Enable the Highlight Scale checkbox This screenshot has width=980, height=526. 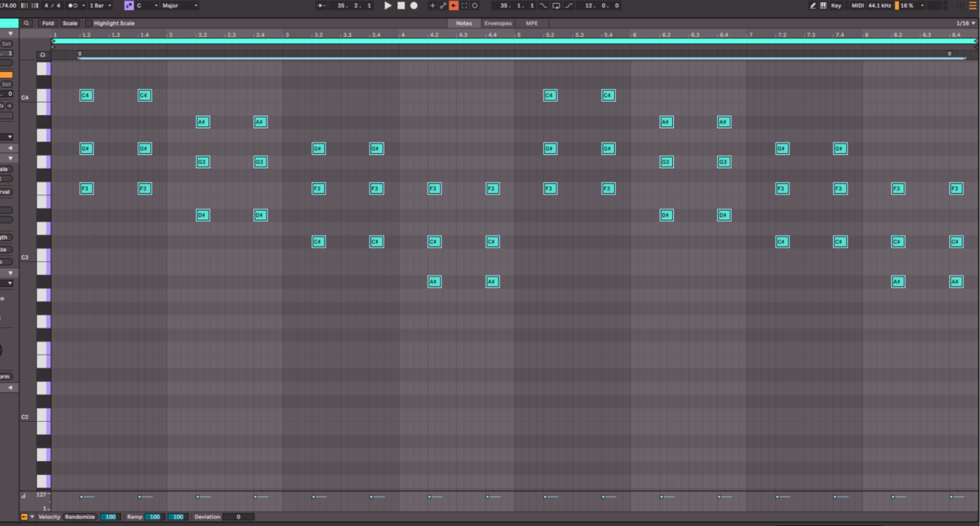click(x=88, y=23)
